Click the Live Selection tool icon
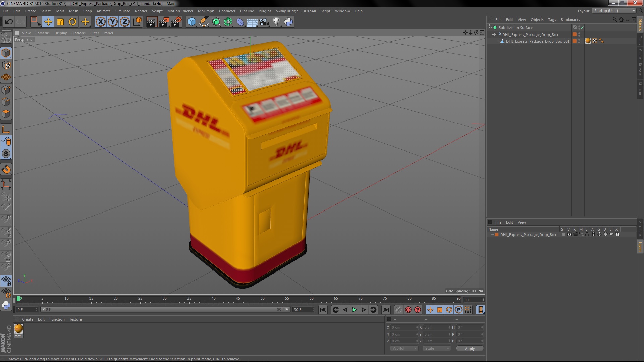Image resolution: width=644 pixels, height=362 pixels. [x=35, y=22]
